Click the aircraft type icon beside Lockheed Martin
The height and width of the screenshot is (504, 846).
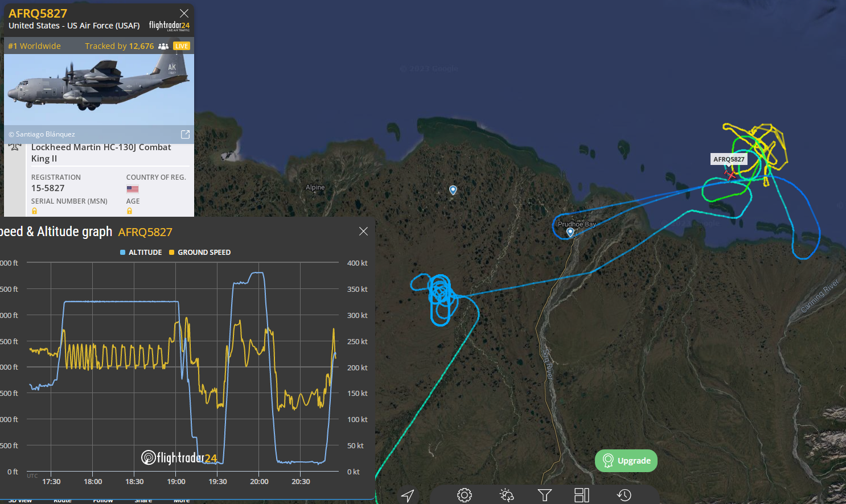coord(15,147)
